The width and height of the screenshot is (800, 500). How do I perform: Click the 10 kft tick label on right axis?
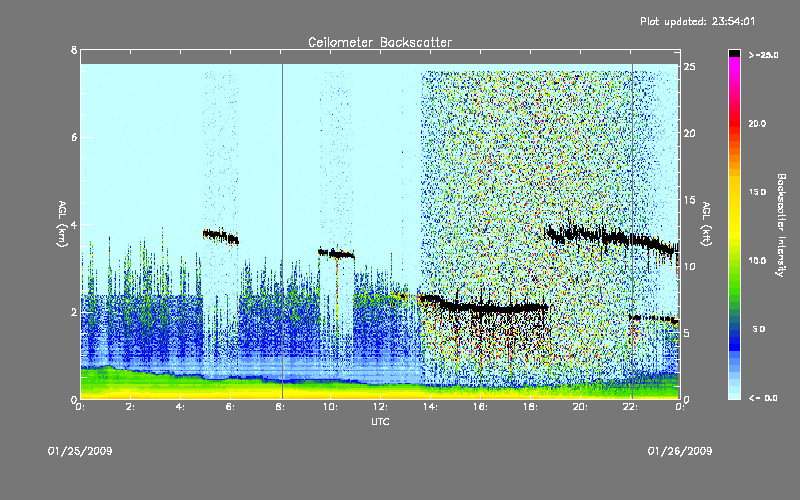(x=689, y=266)
